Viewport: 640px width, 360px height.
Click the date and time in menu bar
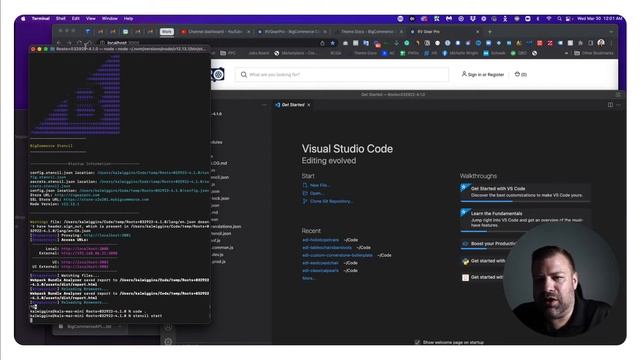(x=600, y=19)
